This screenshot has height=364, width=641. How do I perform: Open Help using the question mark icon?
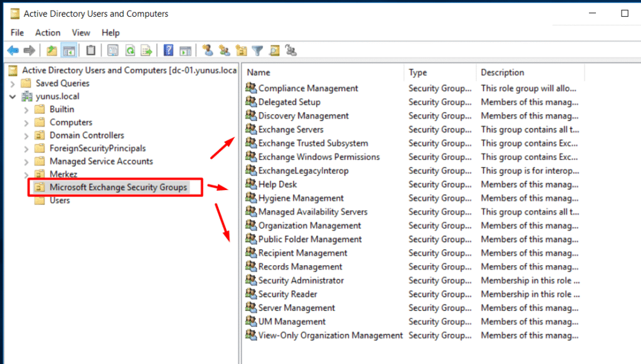(x=168, y=51)
